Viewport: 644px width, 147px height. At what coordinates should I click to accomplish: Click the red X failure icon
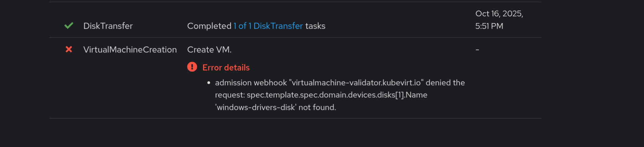pyautogui.click(x=69, y=49)
